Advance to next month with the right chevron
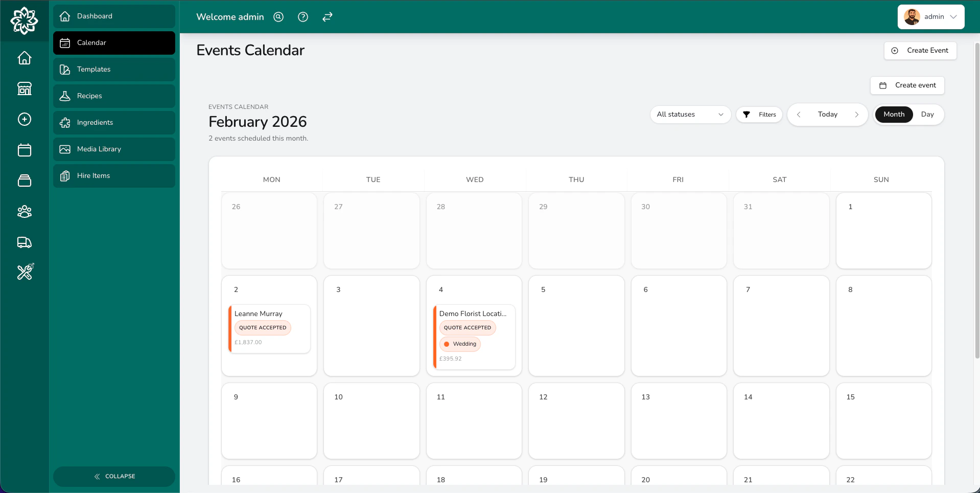Viewport: 980px width, 493px height. 857,114
